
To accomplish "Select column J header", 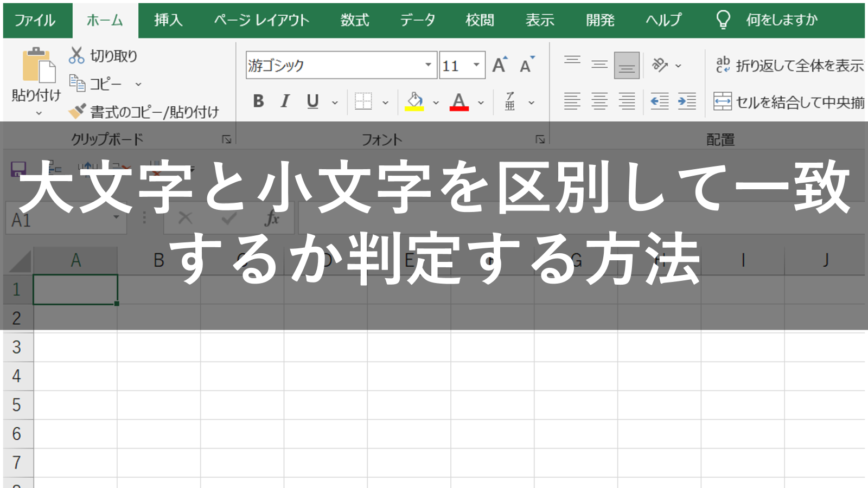I will click(825, 260).
